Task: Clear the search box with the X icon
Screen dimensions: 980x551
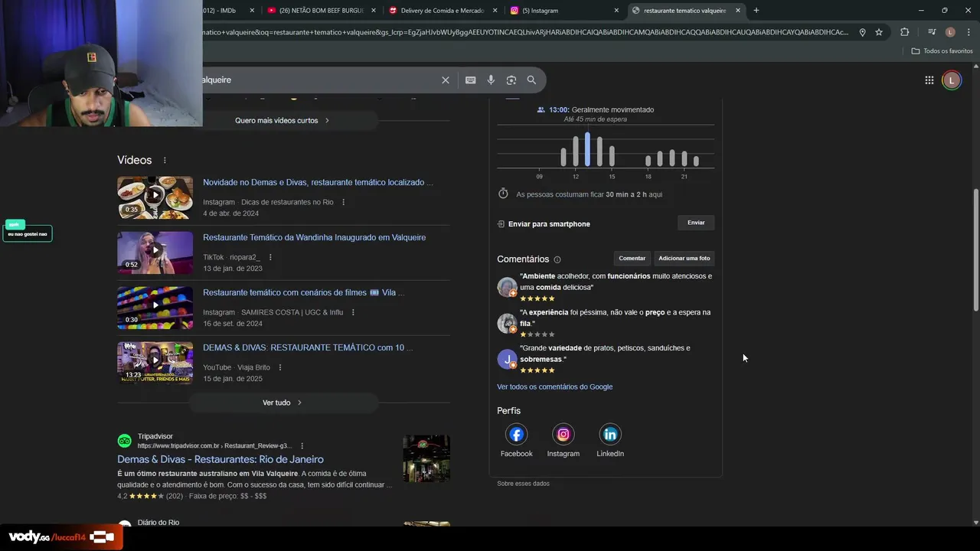Action: click(x=445, y=80)
